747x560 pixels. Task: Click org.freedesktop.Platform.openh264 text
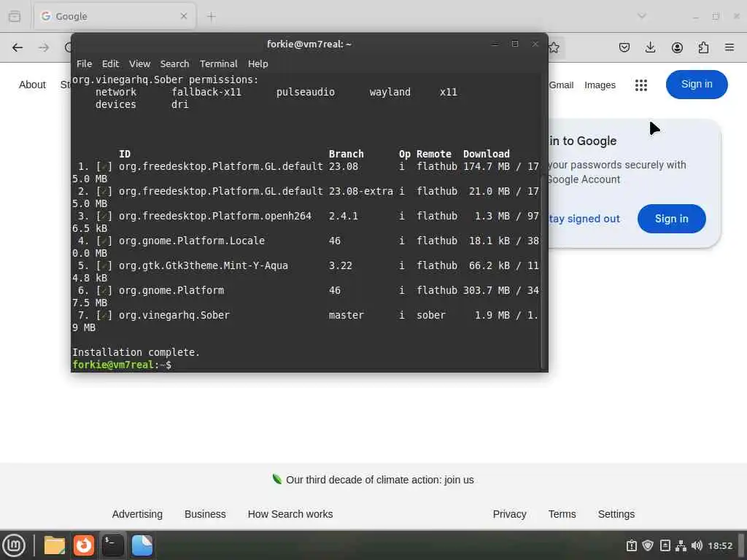[x=215, y=216]
